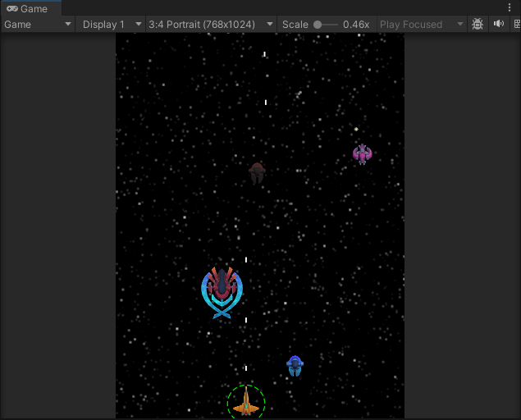
Task: Click the Scale label text
Action: coord(295,25)
